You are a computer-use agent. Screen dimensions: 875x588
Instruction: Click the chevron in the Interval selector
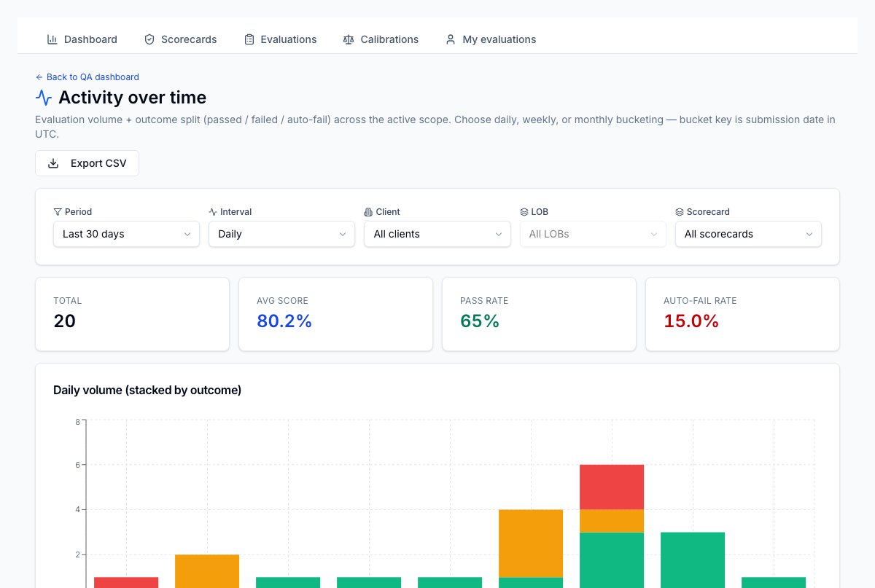343,235
